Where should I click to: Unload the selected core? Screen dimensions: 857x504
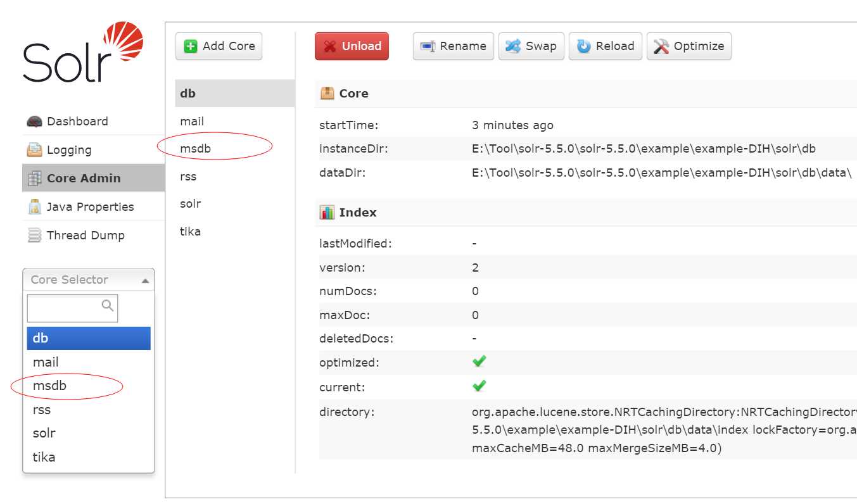352,46
